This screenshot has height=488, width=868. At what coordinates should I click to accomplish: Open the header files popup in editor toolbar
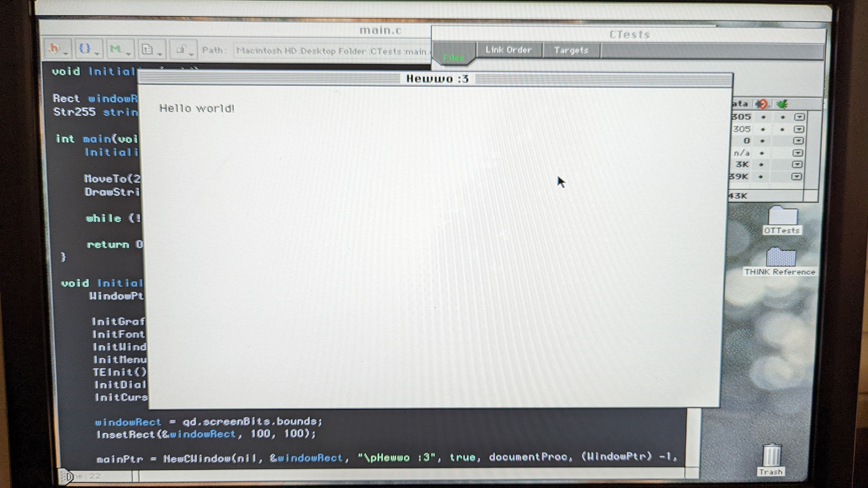coord(55,48)
